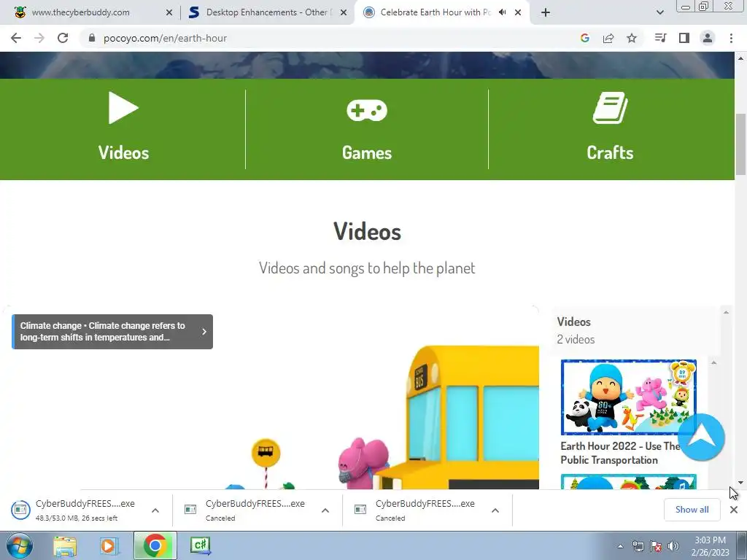Play the Earth Hour 2022 thumbnail video
Image resolution: width=747 pixels, height=560 pixels.
(629, 397)
